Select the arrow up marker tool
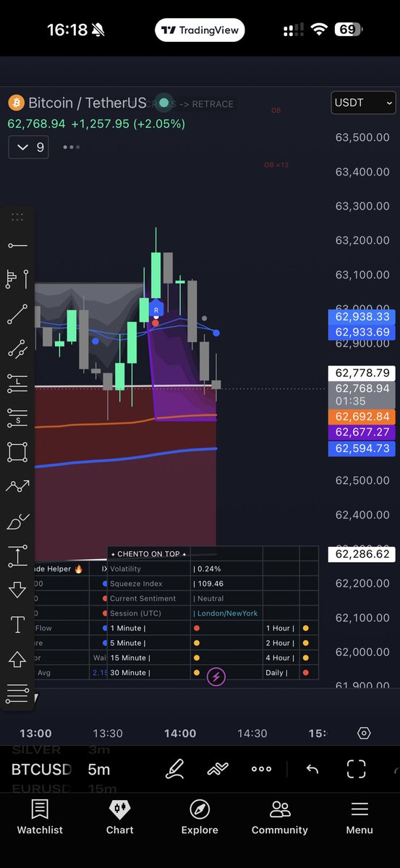This screenshot has height=868, width=400. click(x=17, y=659)
